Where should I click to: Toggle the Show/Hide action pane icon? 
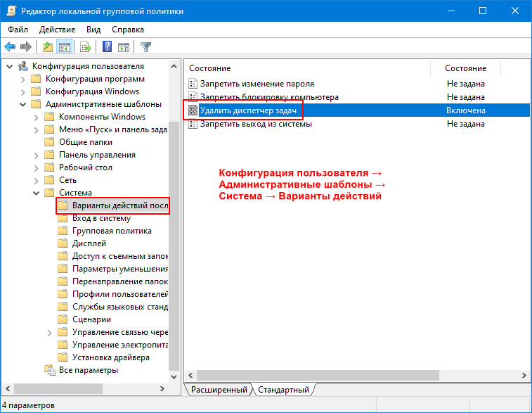pyautogui.click(x=124, y=47)
